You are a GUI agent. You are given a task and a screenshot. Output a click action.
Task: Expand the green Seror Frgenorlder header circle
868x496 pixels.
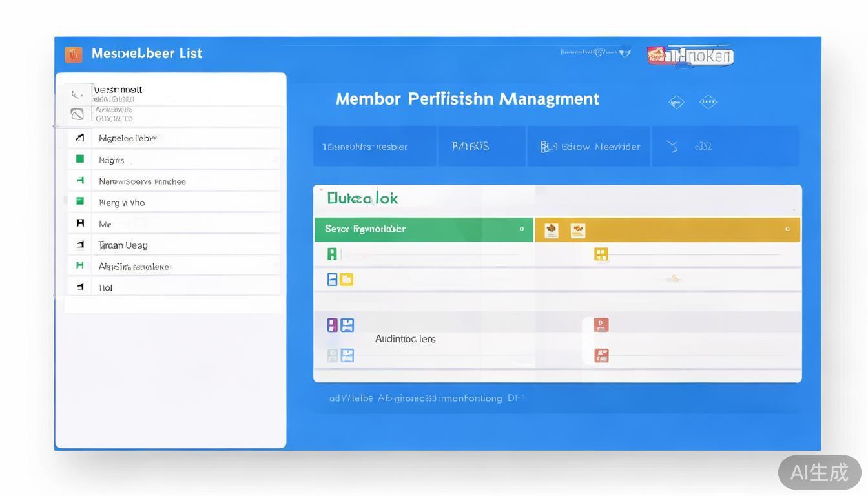coord(522,229)
